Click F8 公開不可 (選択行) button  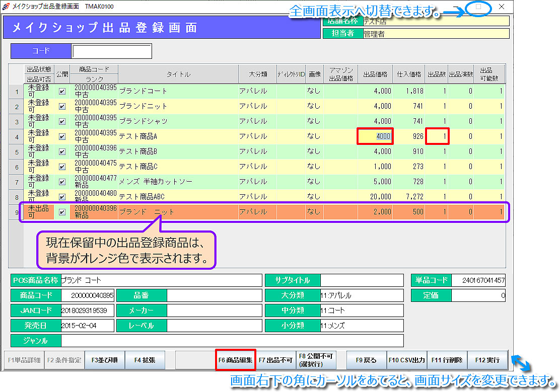(316, 360)
